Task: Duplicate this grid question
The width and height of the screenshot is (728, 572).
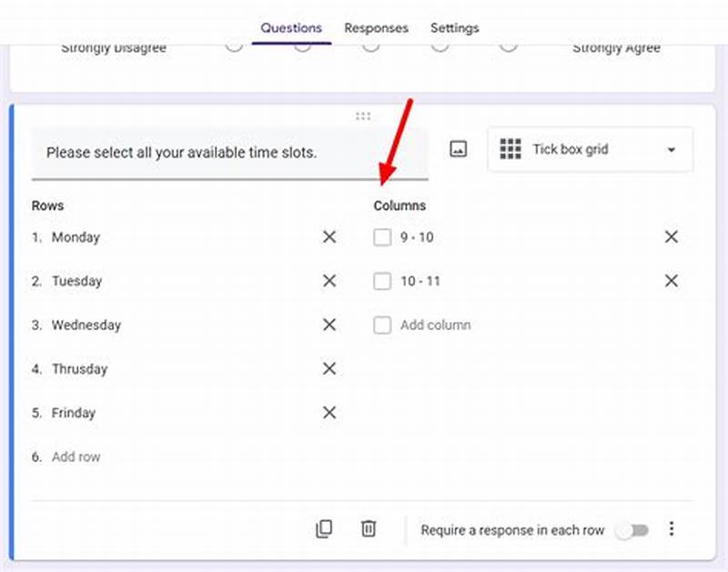Action: [x=324, y=528]
